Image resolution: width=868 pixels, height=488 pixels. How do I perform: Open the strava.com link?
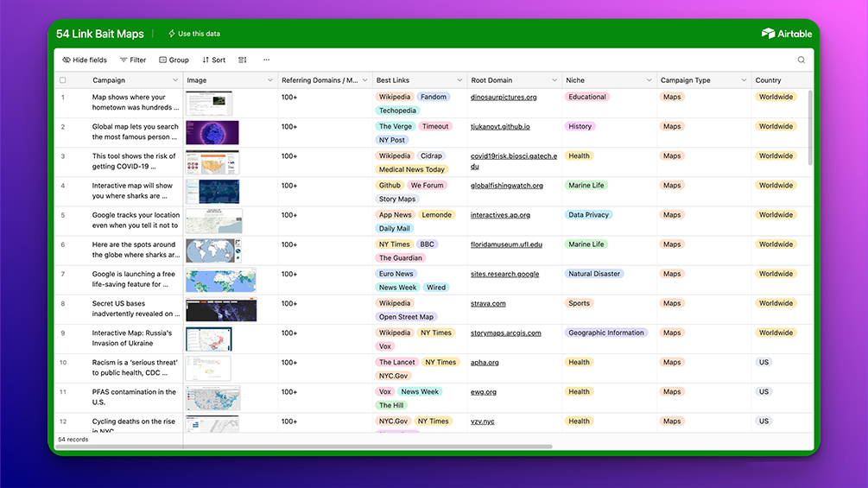pyautogui.click(x=488, y=303)
